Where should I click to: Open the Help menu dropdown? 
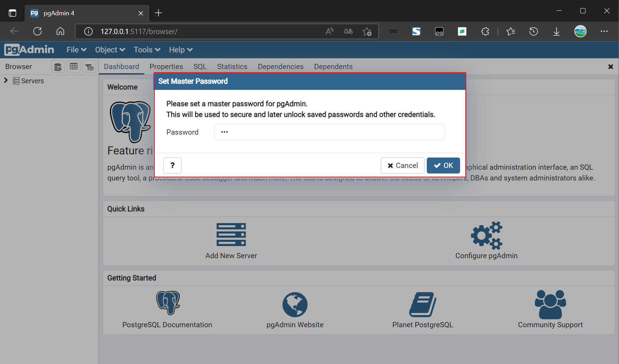point(181,50)
